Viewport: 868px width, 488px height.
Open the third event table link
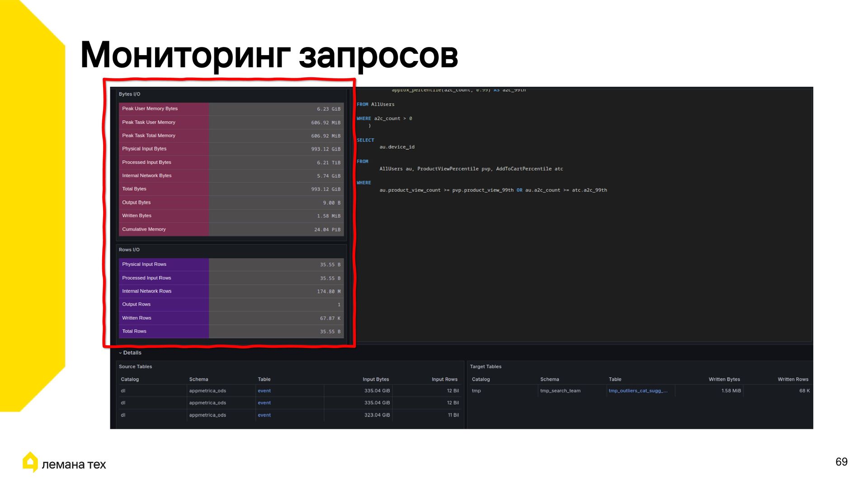[264, 415]
